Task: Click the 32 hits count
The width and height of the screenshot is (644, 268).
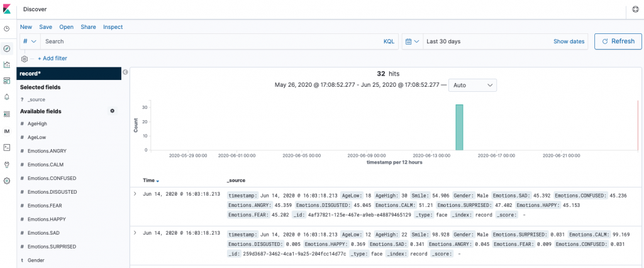Action: pos(388,74)
